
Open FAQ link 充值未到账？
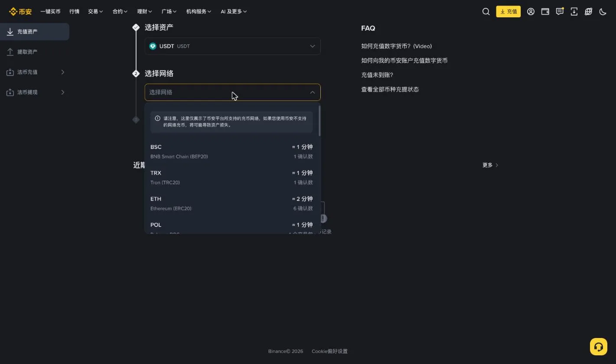377,75
